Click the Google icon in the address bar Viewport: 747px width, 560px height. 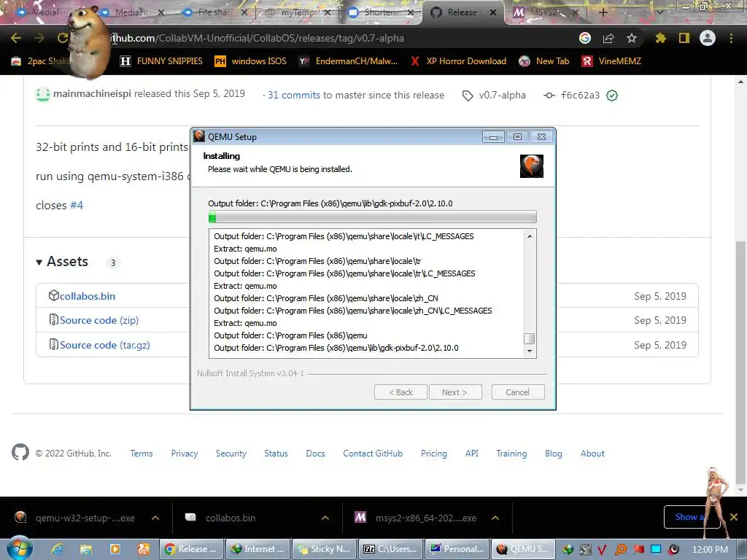coord(585,38)
